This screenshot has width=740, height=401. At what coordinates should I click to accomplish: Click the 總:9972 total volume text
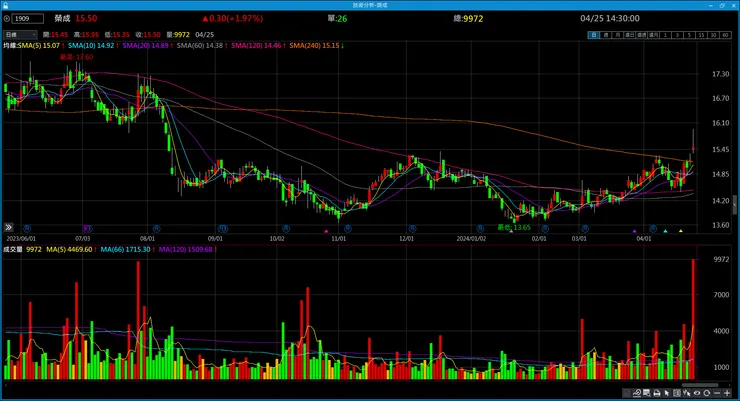point(468,18)
